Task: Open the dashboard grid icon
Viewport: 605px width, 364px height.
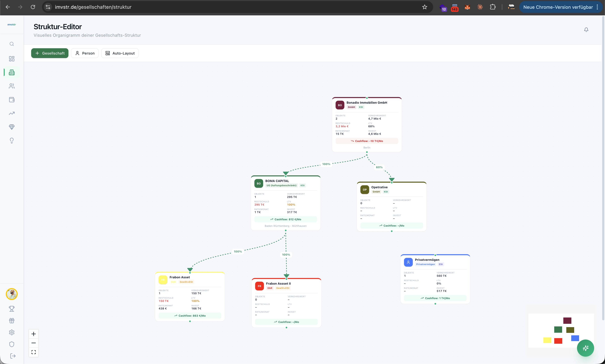Action: point(12,59)
